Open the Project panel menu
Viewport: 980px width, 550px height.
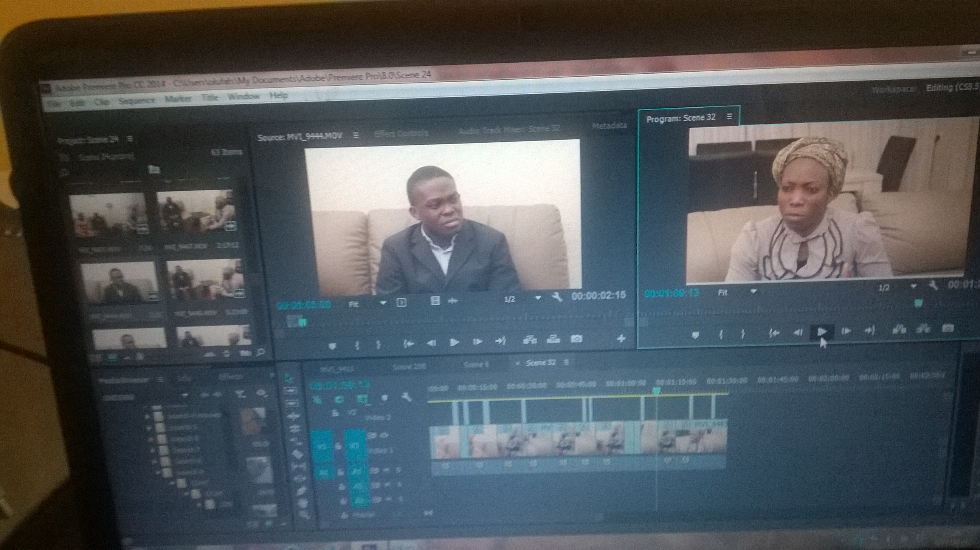(x=130, y=139)
